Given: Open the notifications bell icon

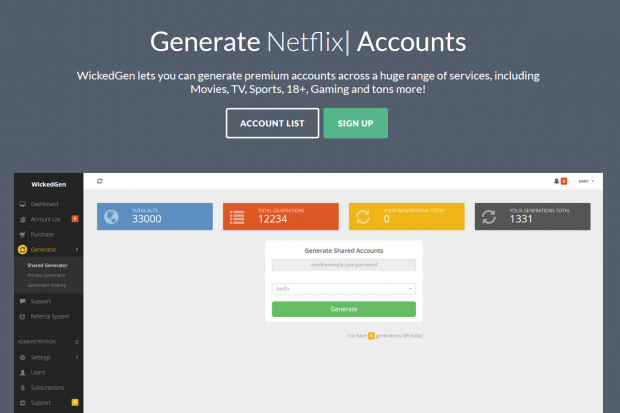Looking at the screenshot, I should [x=556, y=181].
